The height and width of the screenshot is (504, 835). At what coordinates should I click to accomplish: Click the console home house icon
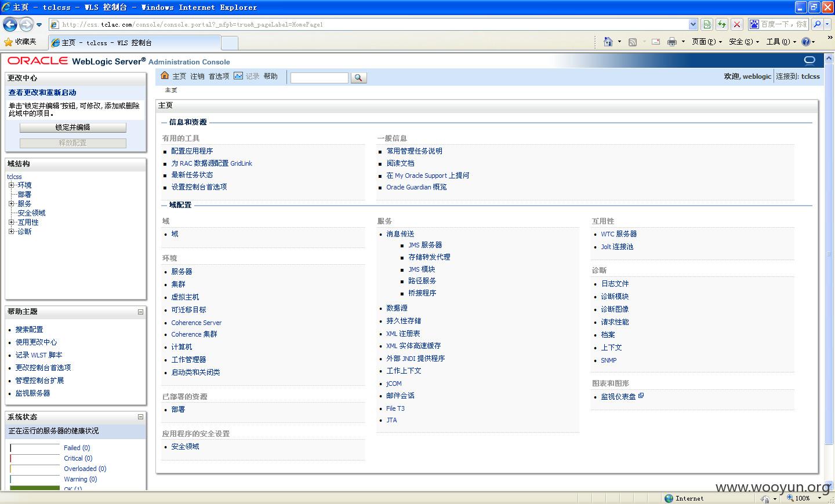click(x=165, y=76)
